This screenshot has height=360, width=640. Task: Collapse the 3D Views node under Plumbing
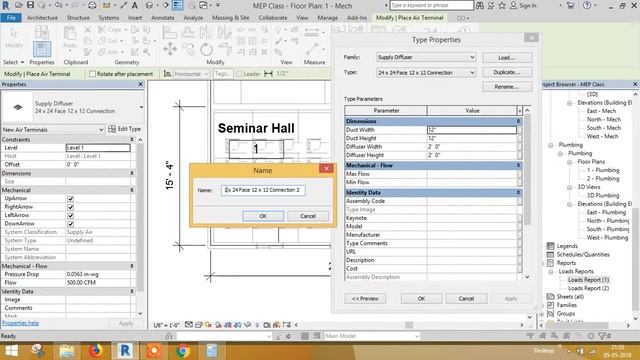pos(569,187)
